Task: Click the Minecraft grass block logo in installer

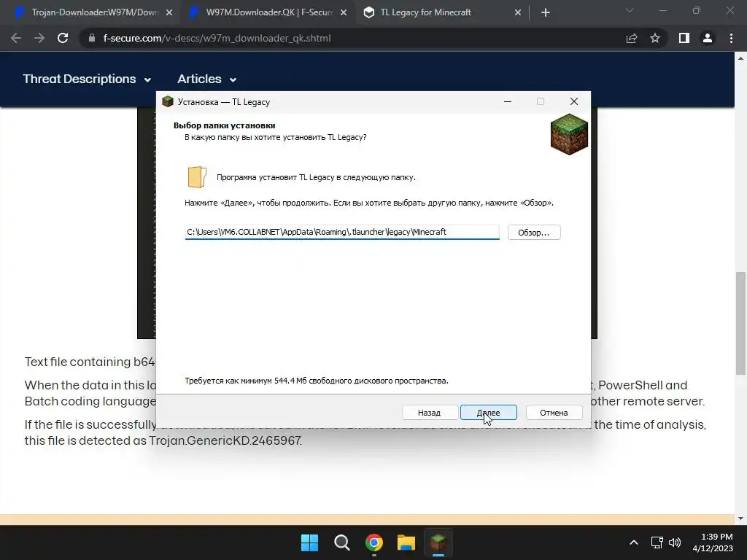Action: tap(569, 135)
